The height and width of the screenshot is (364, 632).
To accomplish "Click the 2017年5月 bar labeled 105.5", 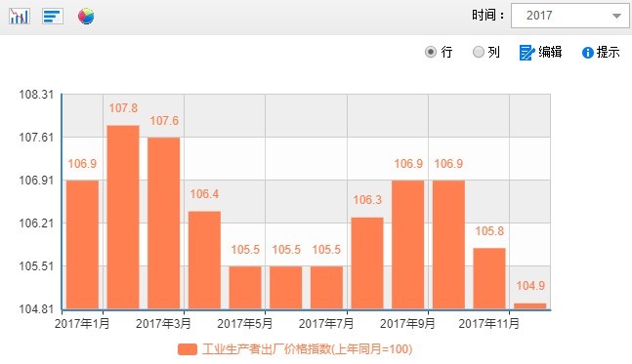I will [245, 288].
